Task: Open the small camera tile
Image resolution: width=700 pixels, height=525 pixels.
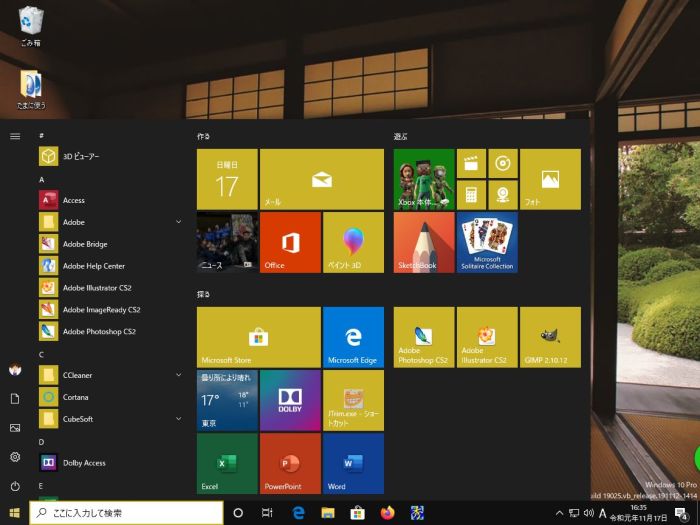Action: 503,194
